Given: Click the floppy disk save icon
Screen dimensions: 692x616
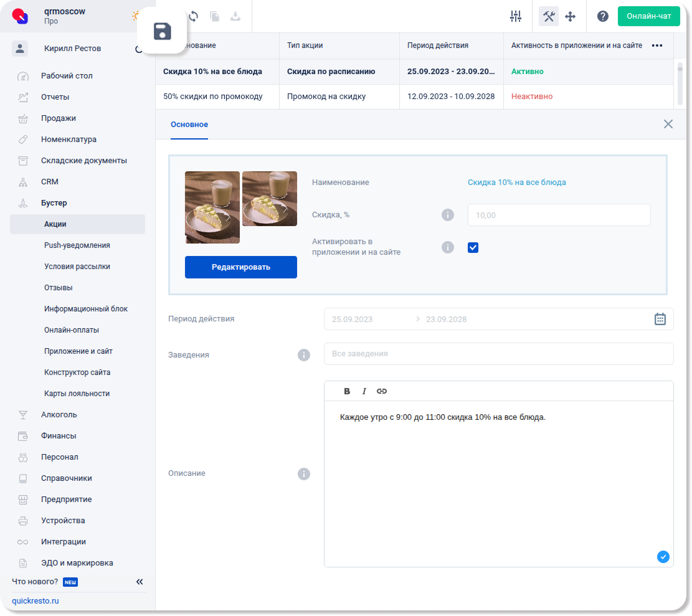Looking at the screenshot, I should point(162,31).
